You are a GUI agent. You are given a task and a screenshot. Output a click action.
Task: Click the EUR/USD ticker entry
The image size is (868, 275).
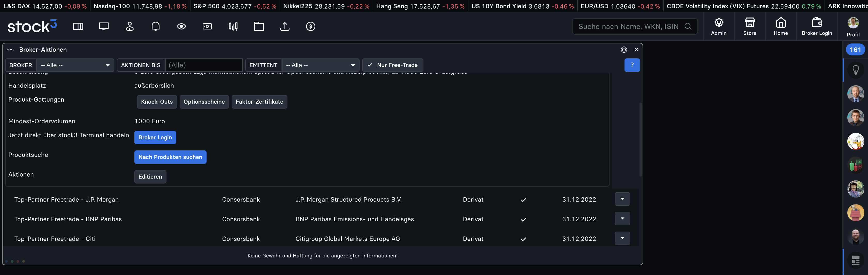(x=620, y=6)
